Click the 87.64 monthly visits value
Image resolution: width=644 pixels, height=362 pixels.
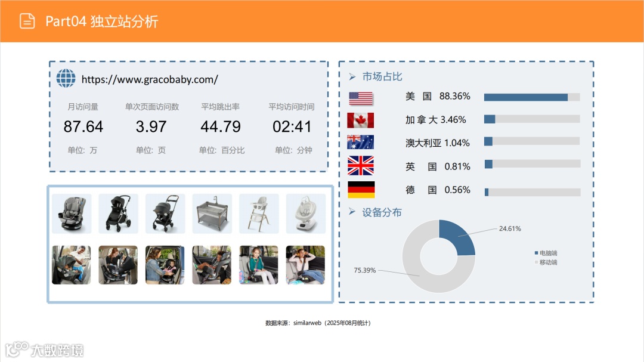(x=83, y=126)
